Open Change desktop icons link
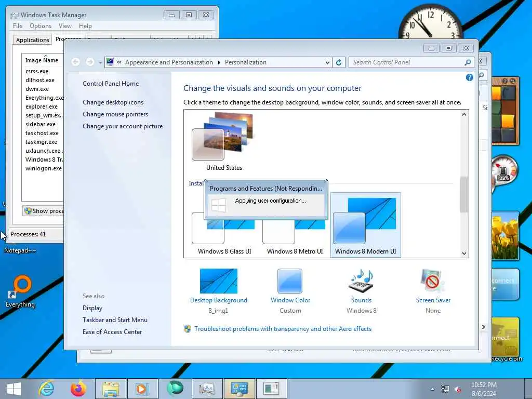This screenshot has width=532, height=399. coord(113,102)
